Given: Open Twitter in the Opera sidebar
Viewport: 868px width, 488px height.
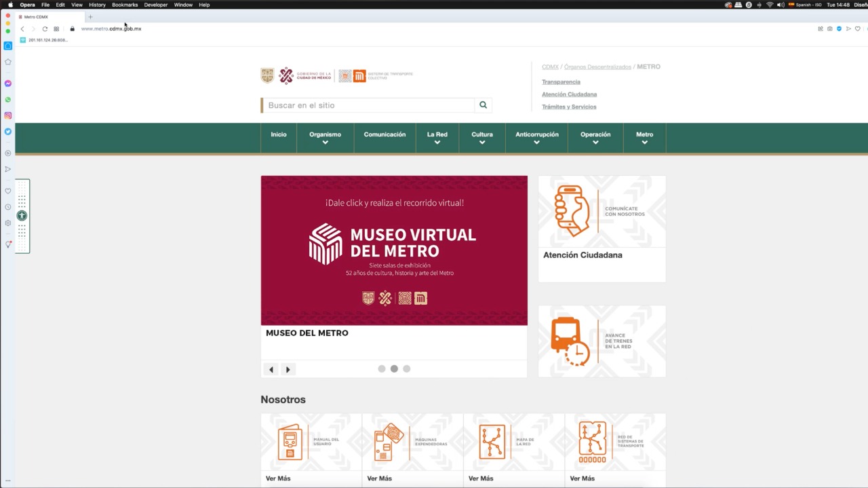Looking at the screenshot, I should coord(8,132).
